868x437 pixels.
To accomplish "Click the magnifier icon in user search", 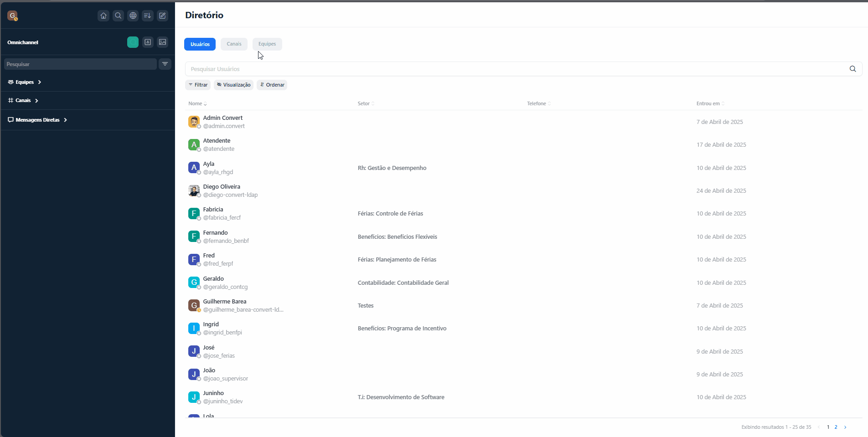I will 852,69.
